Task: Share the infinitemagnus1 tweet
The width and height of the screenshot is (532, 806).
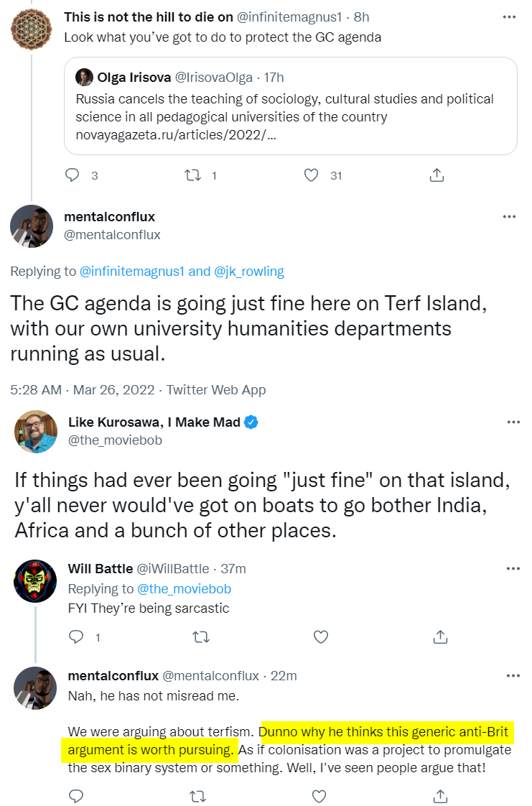Action: point(437,175)
